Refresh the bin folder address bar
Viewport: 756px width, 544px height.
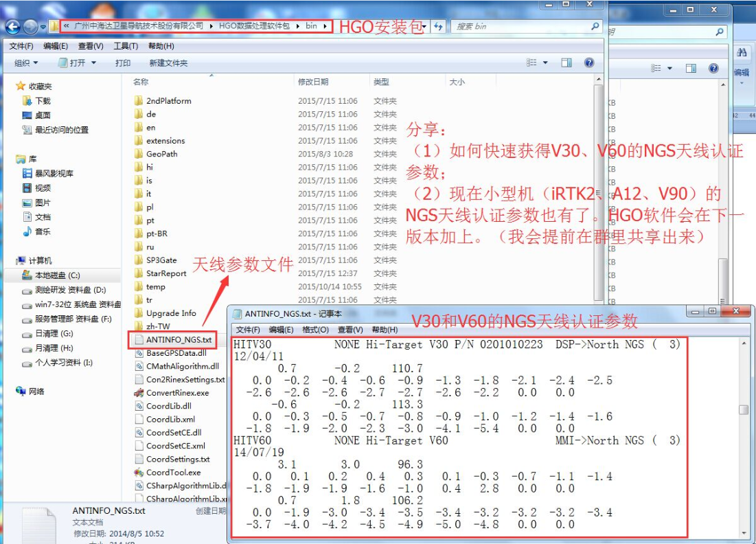[438, 27]
